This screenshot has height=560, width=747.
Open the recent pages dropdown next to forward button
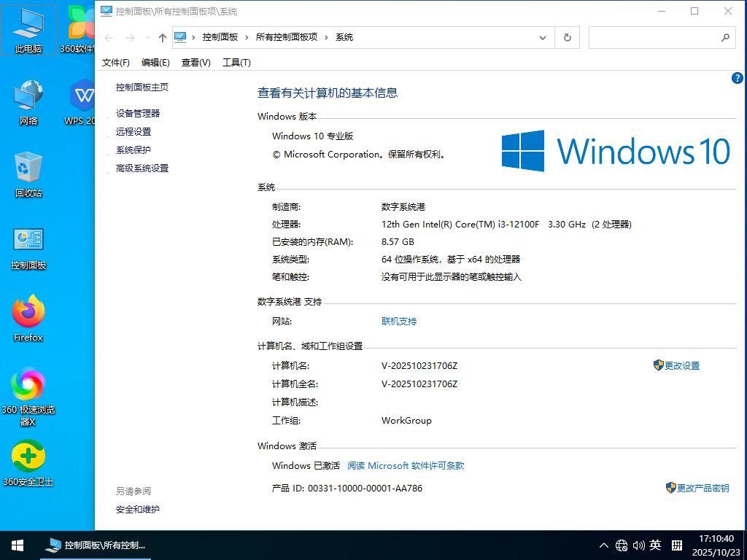click(147, 37)
